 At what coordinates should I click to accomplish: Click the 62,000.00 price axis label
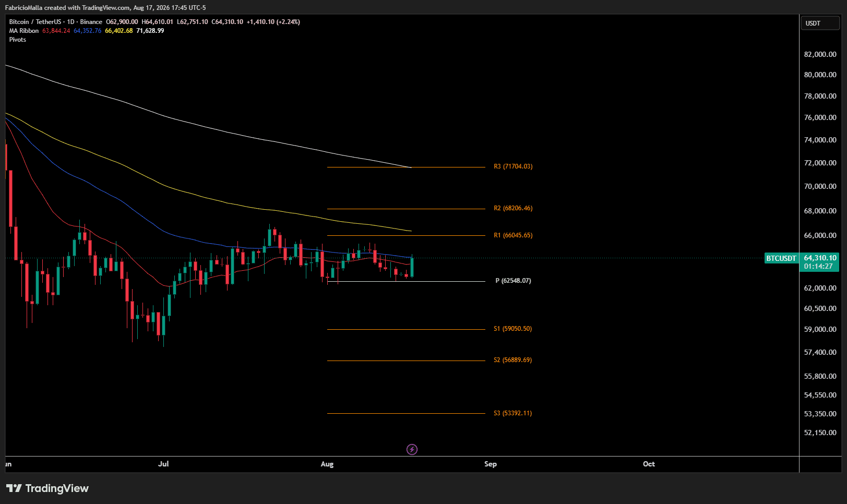pyautogui.click(x=820, y=288)
